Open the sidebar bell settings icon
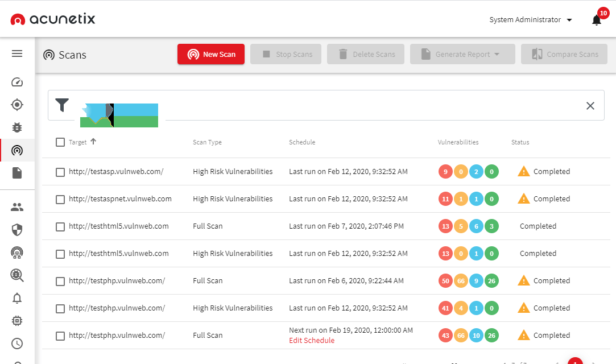Image resolution: width=616 pixels, height=364 pixels. 17,299
